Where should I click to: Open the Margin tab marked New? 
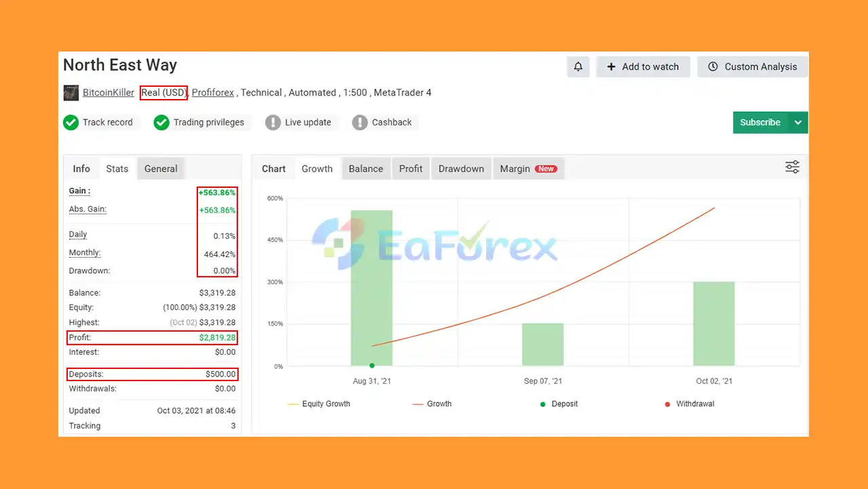click(528, 169)
